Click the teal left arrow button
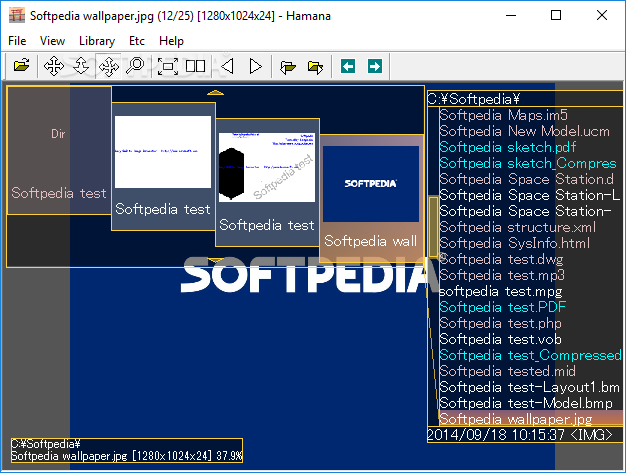 (x=348, y=66)
